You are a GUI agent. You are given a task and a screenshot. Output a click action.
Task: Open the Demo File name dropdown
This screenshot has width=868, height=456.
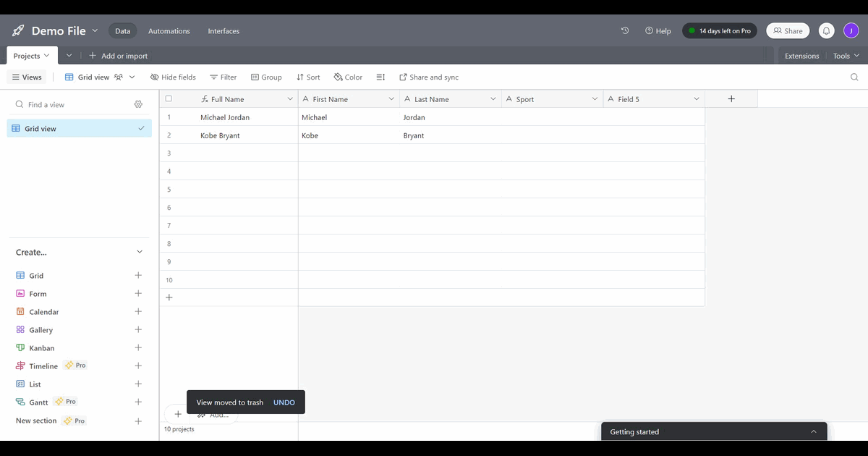click(95, 30)
